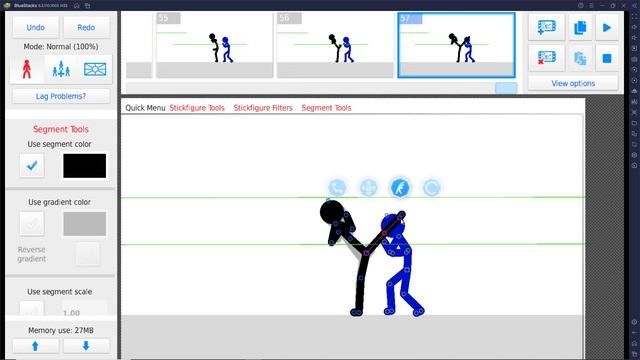
Task: Select frame 56 thumbnail
Action: (335, 45)
